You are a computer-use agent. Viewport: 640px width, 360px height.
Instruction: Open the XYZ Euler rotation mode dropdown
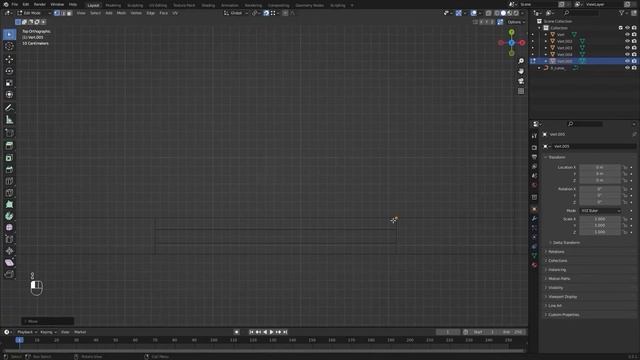click(x=600, y=211)
